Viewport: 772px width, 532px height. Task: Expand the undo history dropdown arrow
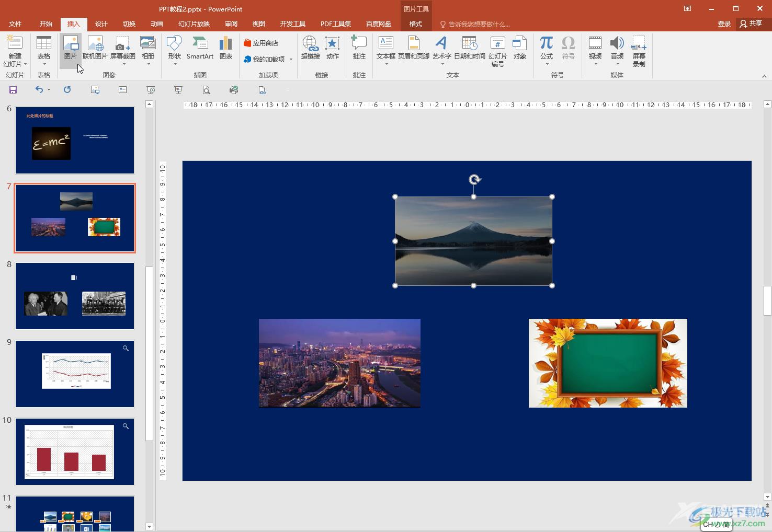(49, 90)
